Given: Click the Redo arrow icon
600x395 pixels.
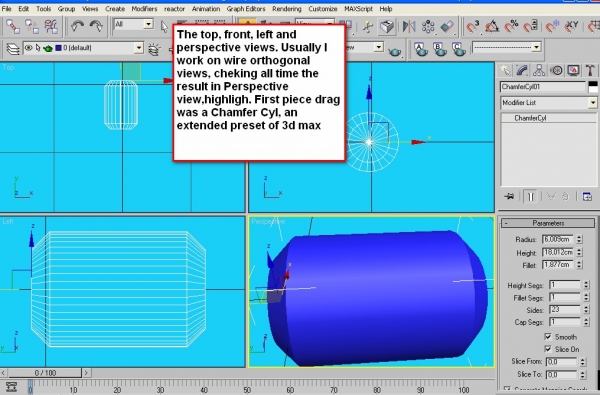Looking at the screenshot, I should click(x=96, y=26).
